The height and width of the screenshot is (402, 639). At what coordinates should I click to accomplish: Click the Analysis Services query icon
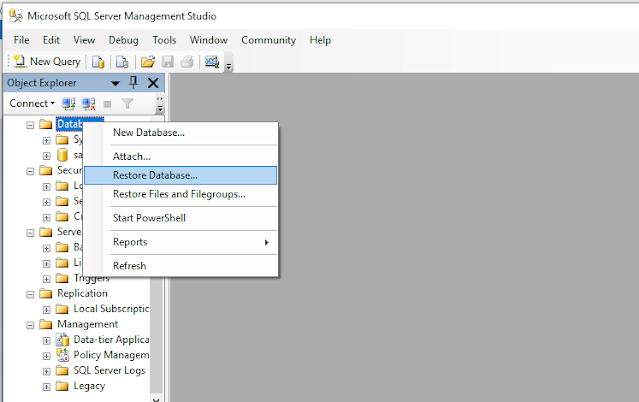(122, 62)
